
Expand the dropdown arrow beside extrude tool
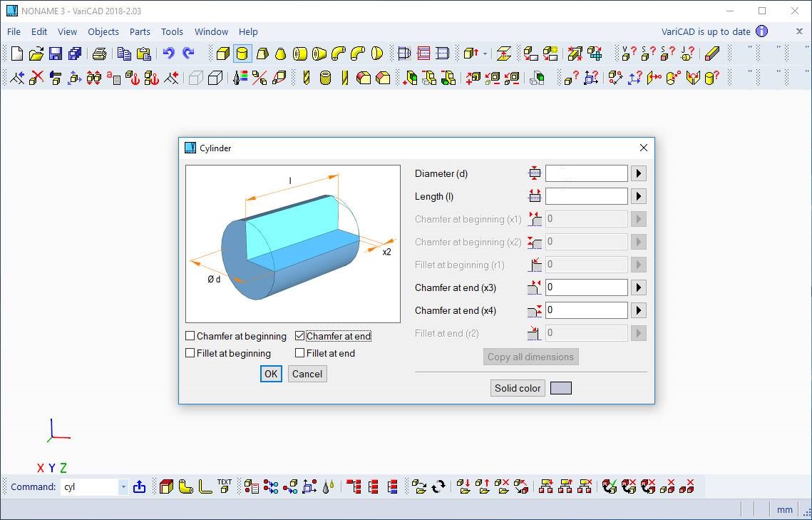point(485,53)
